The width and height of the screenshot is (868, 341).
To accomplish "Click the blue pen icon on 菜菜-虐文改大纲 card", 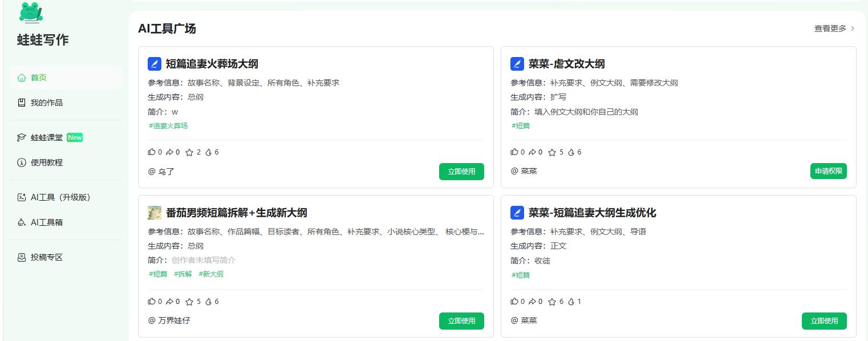I will coord(517,64).
